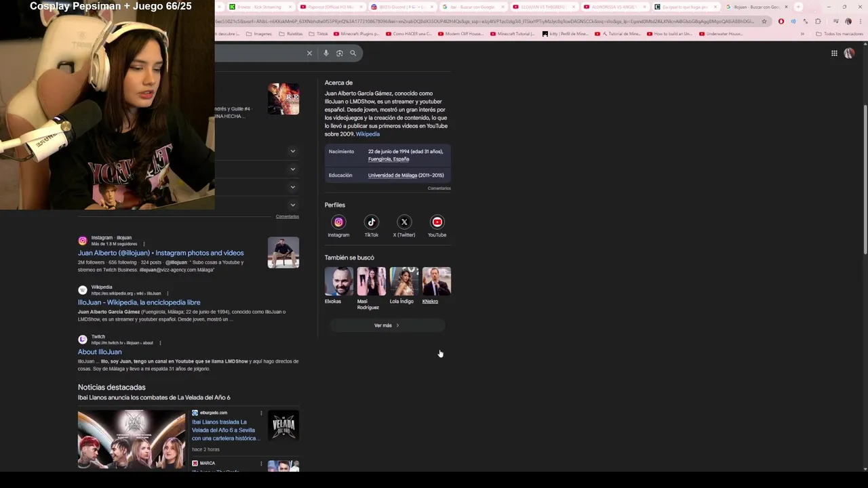Image resolution: width=868 pixels, height=488 pixels.
Task: Open the Ibai Llanos traslada La Velada article
Action: coord(225,430)
